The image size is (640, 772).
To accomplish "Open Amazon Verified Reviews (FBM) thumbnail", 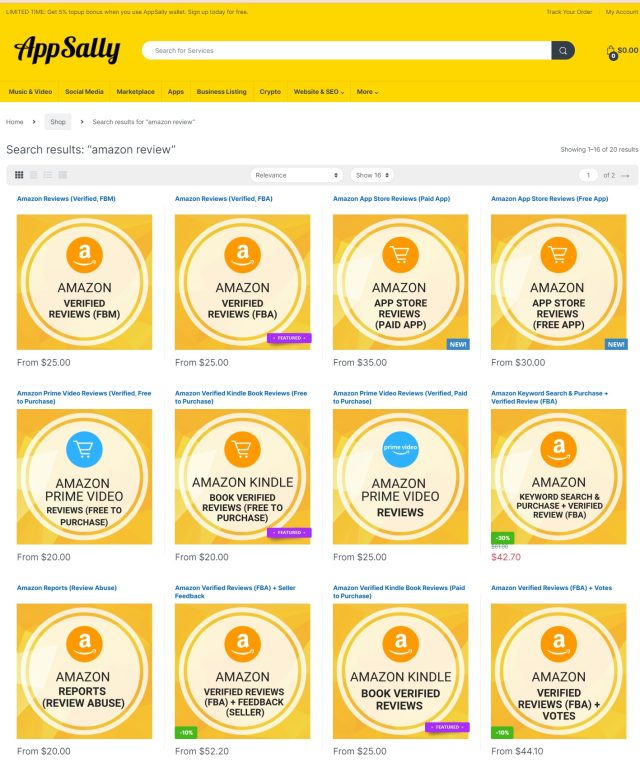I will (x=84, y=282).
